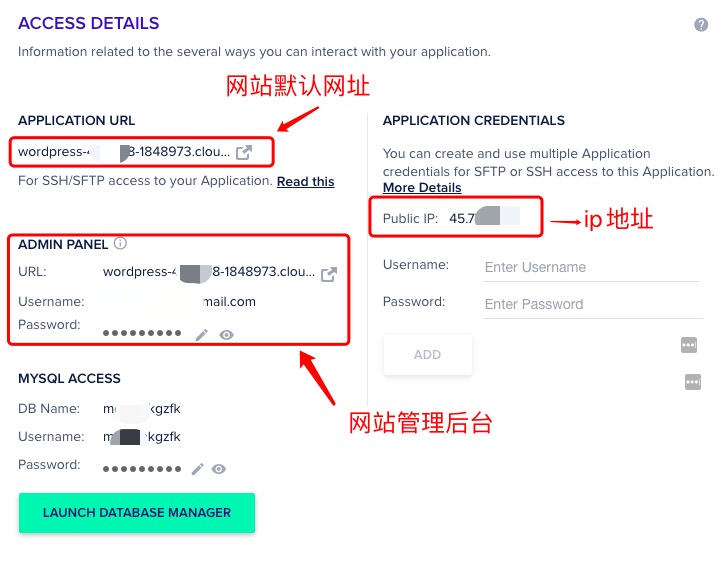Image resolution: width=721 pixels, height=570 pixels.
Task: Click the Admin Panel info icon
Action: [x=120, y=243]
